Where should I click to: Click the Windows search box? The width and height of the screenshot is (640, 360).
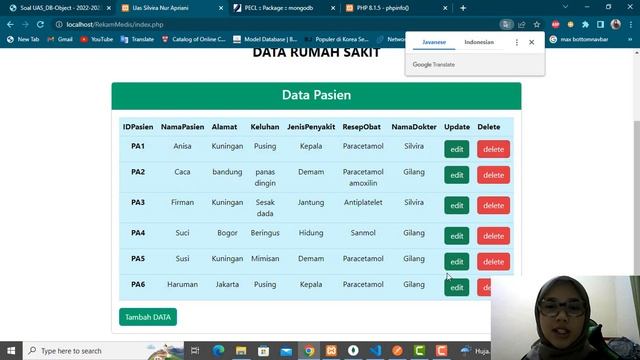pos(104,351)
